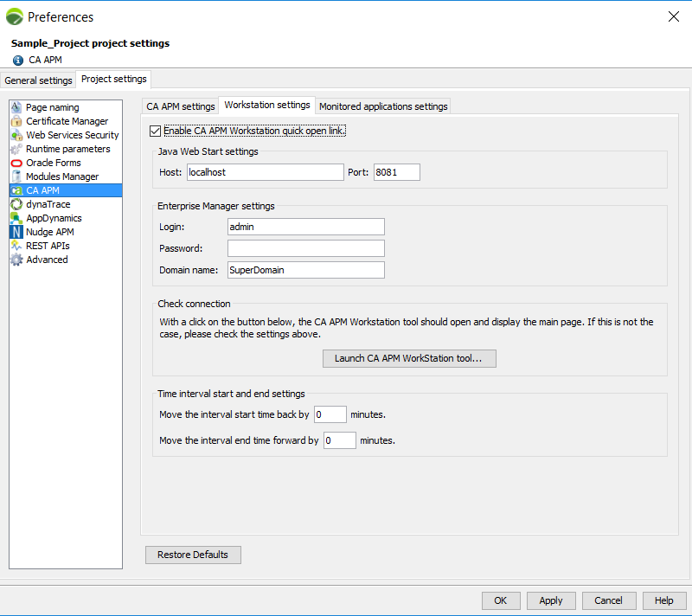Click the Oracle Forms icon
This screenshot has height=616, width=692.
(16, 163)
